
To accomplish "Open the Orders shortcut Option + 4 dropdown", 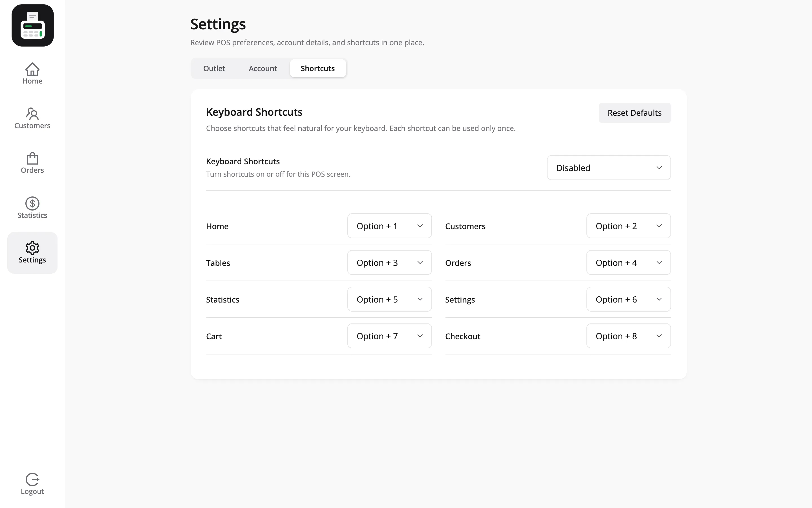I will point(628,262).
